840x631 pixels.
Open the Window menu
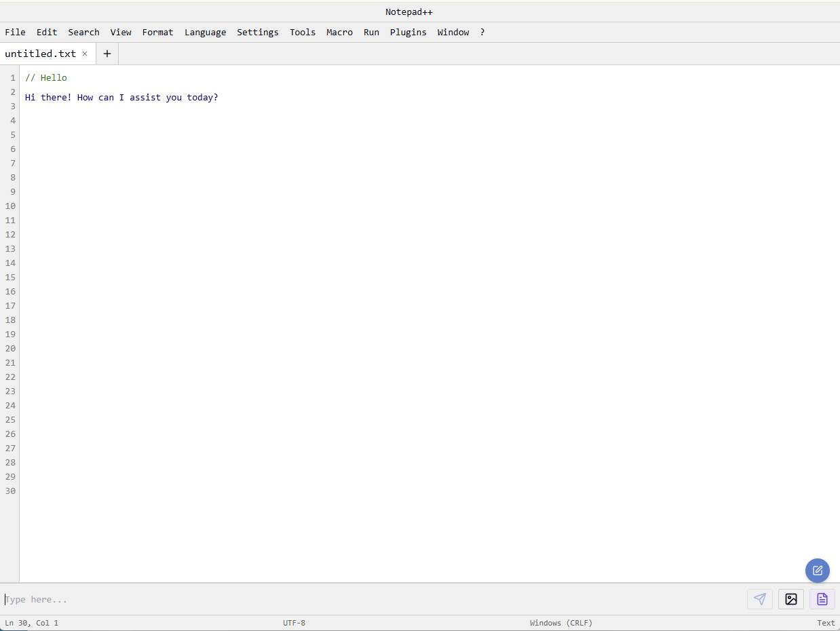[453, 32]
